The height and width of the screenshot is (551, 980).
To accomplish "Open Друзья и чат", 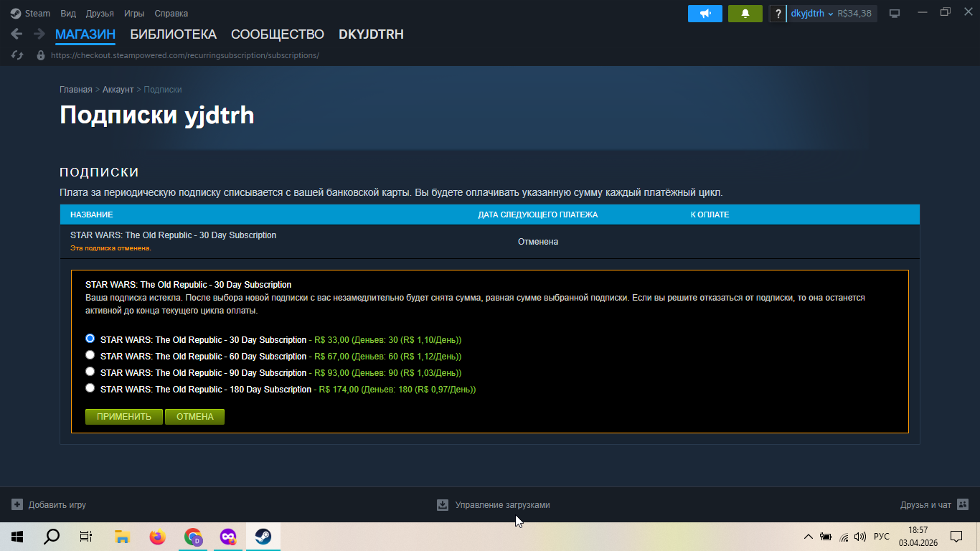I will pyautogui.click(x=935, y=505).
